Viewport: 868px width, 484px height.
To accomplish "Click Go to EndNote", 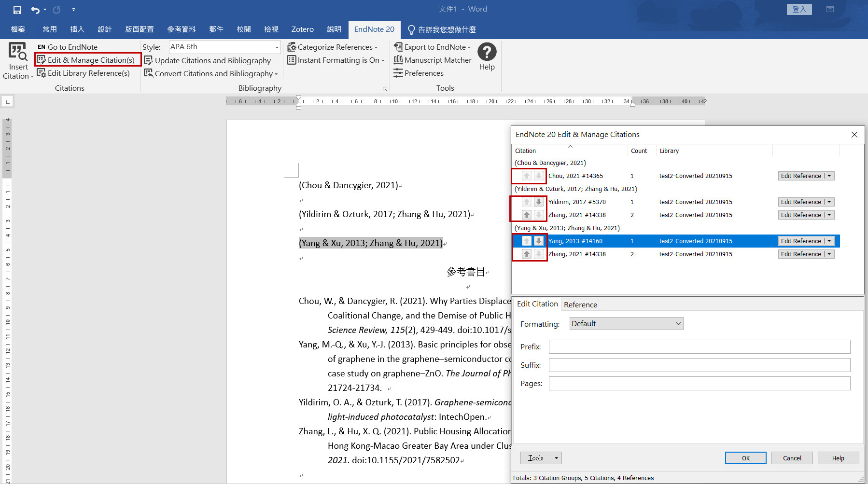I will point(68,47).
